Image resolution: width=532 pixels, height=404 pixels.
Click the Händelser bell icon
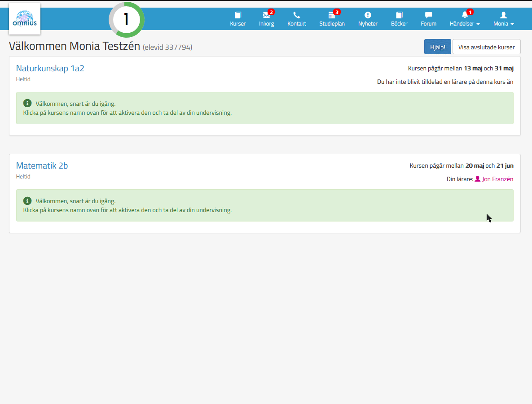tap(465, 15)
